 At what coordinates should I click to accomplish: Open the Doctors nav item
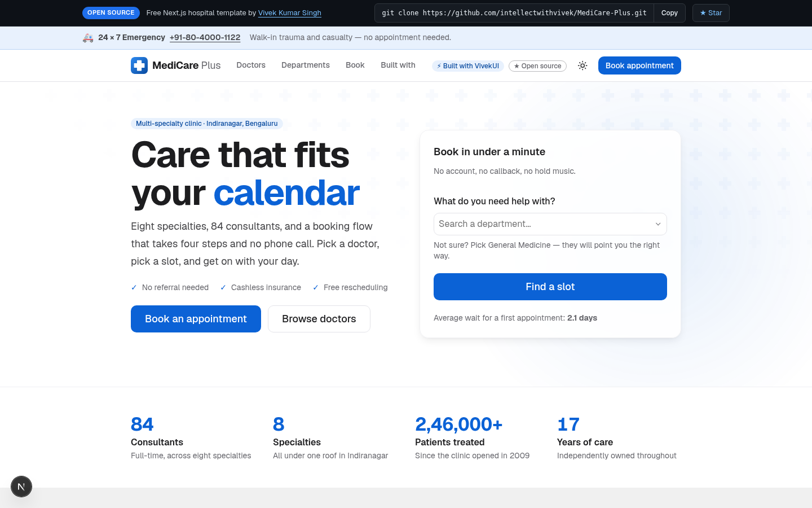point(251,65)
